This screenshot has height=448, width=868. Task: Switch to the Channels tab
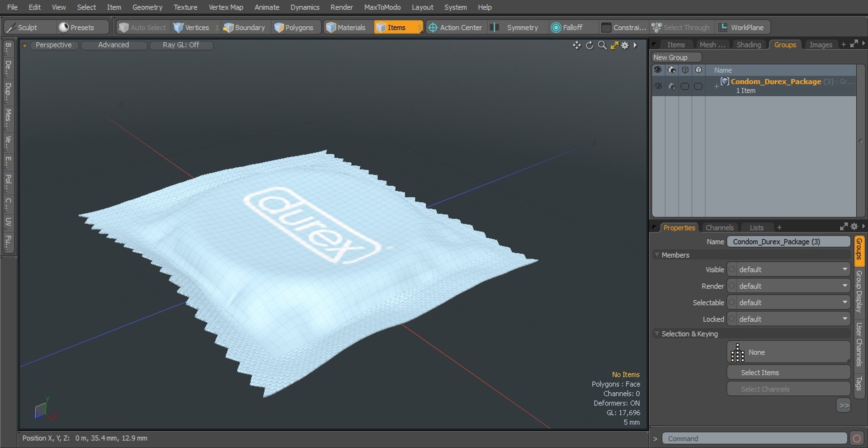pos(719,228)
